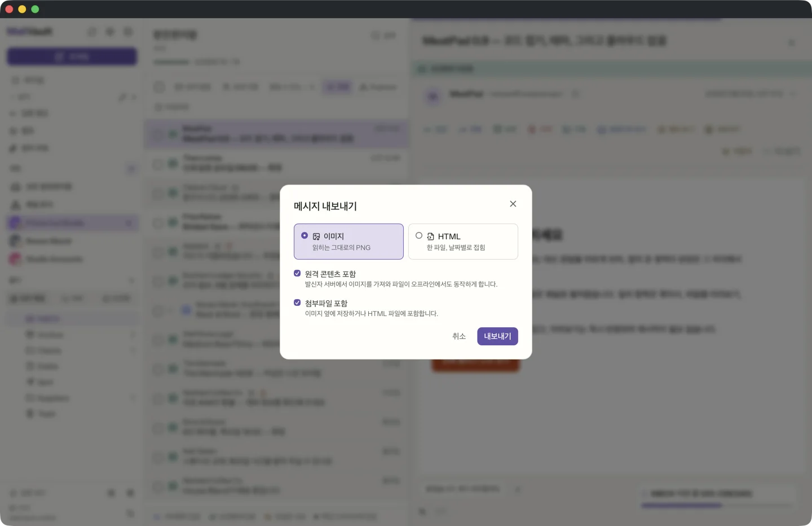Click the description starting with 이미지 옆에 저장하거나
The width and height of the screenshot is (812, 526).
[372, 313]
